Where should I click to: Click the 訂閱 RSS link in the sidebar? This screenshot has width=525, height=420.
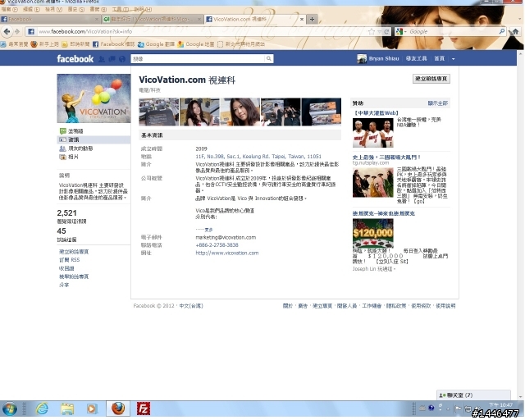point(70,260)
